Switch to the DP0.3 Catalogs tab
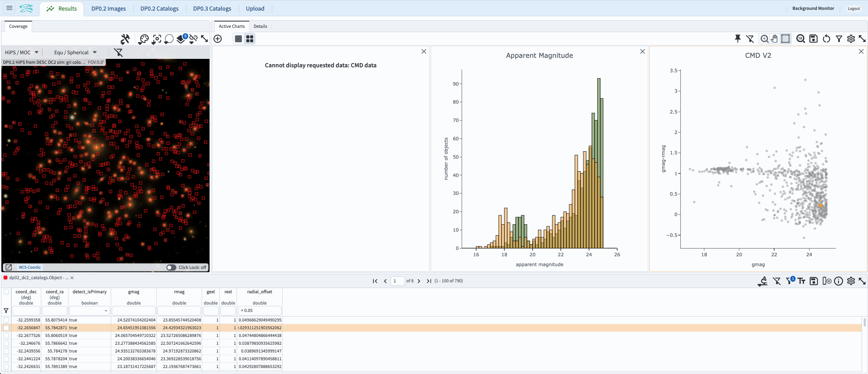Image resolution: width=868 pixels, height=374 pixels. click(x=212, y=8)
